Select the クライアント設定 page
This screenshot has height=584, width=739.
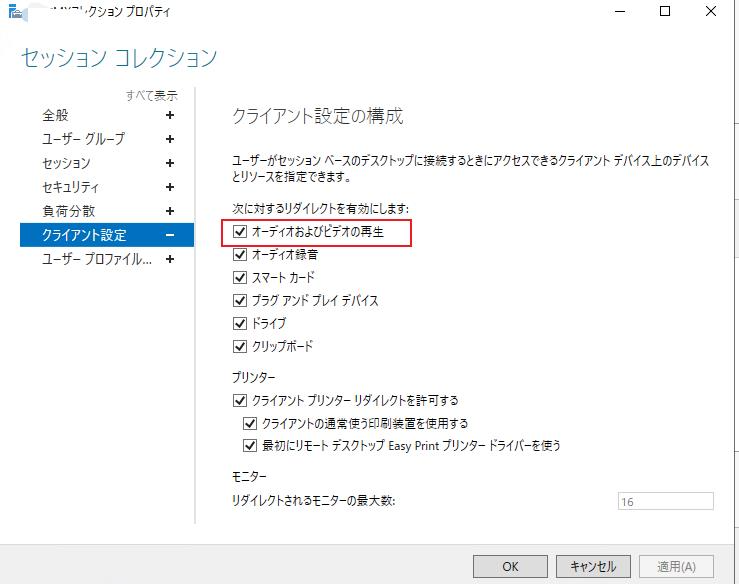click(x=107, y=235)
